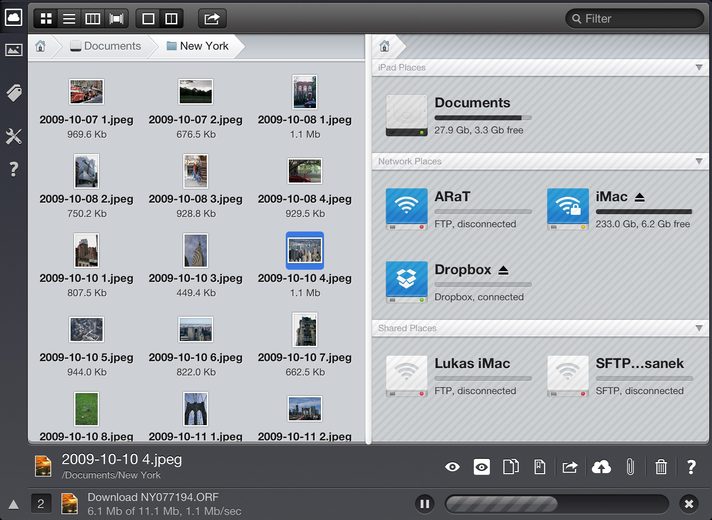Click the share button in top toolbar

tap(212, 19)
